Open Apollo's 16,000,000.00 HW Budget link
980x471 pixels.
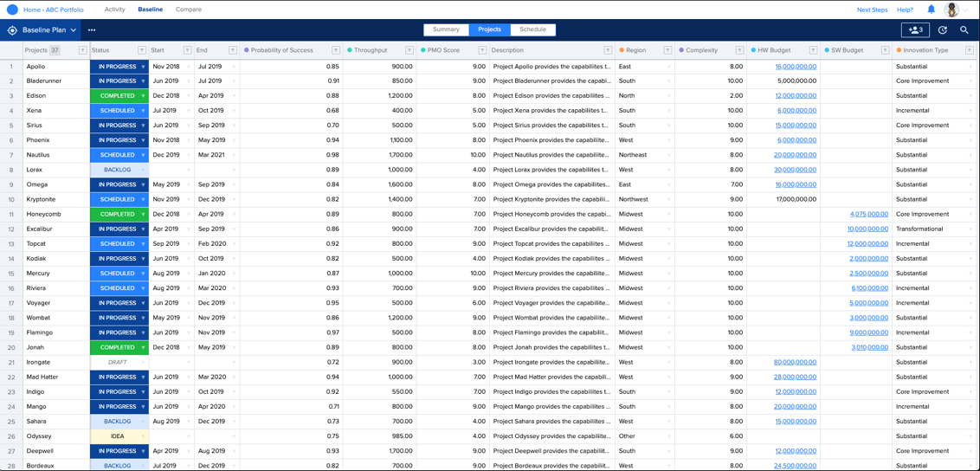[x=796, y=66]
